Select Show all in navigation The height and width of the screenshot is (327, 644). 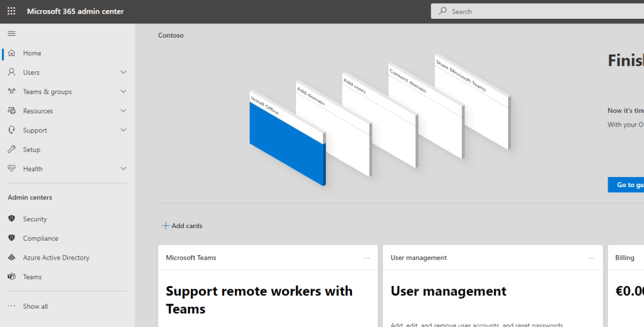click(x=35, y=306)
